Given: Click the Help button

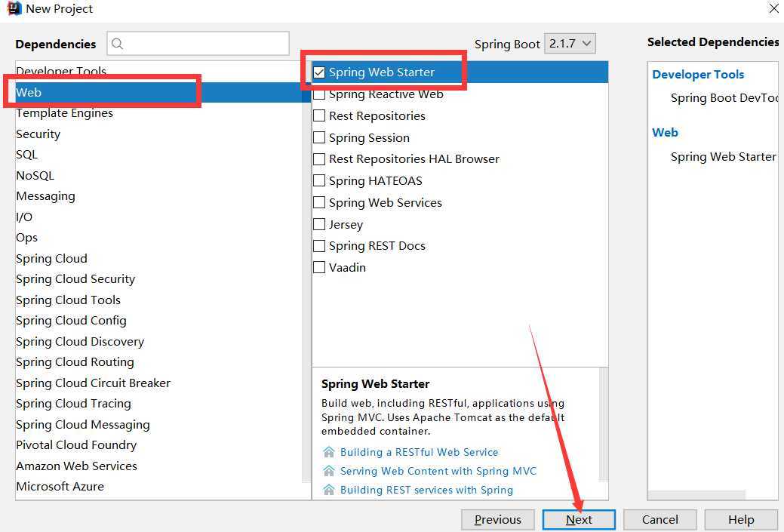Looking at the screenshot, I should [741, 520].
